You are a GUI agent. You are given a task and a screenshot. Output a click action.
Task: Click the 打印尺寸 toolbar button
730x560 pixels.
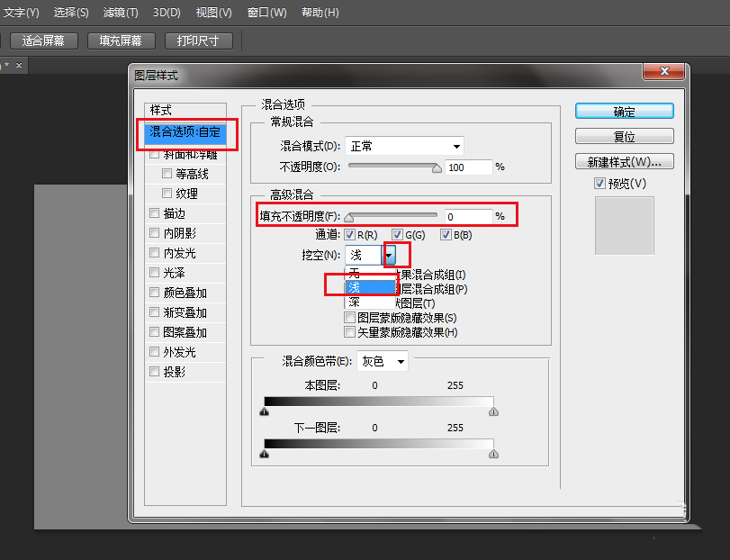tap(198, 41)
